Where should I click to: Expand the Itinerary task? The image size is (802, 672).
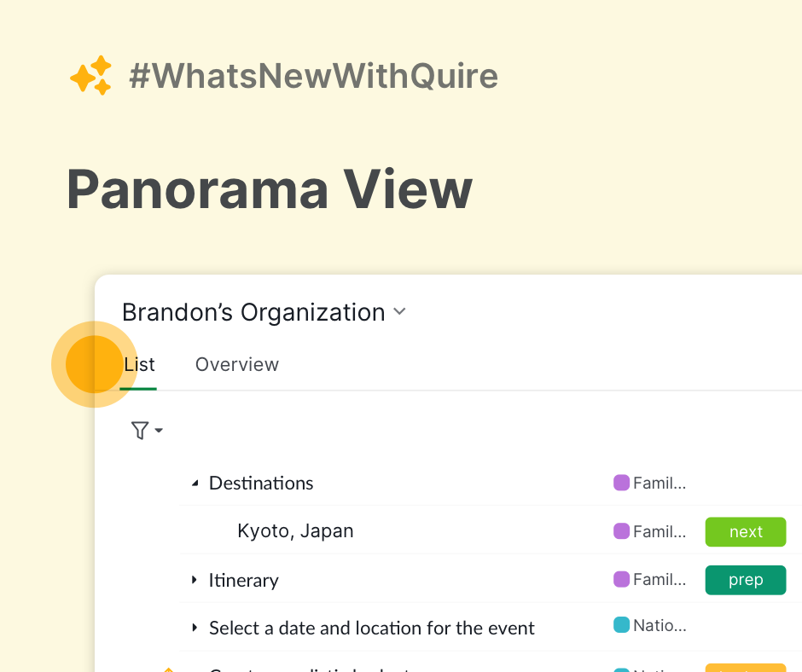(x=195, y=580)
